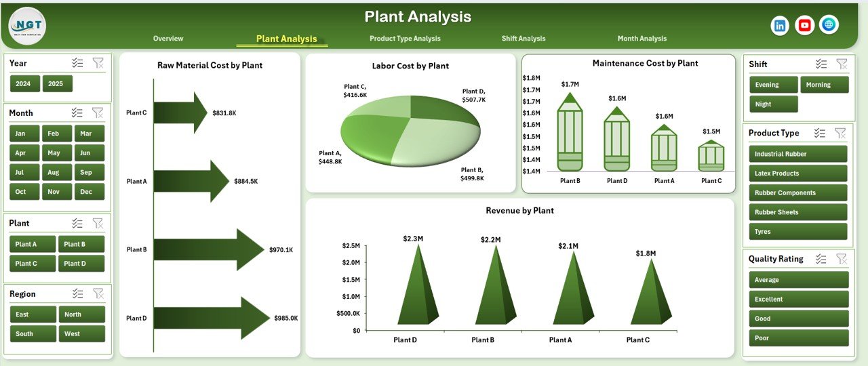Click the YouTube icon in header
868x366 pixels.
tap(804, 25)
